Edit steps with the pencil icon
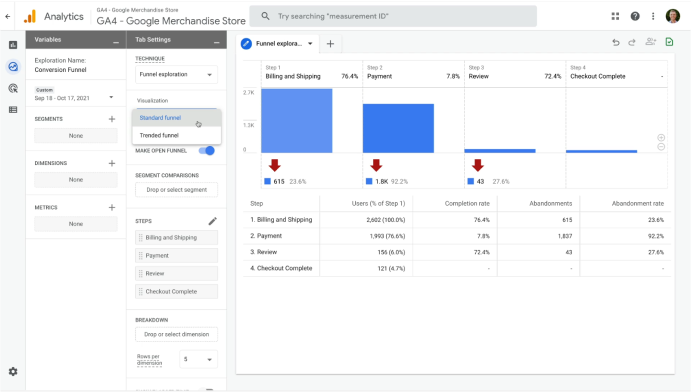Screen dimensions: 691x392 coord(212,221)
